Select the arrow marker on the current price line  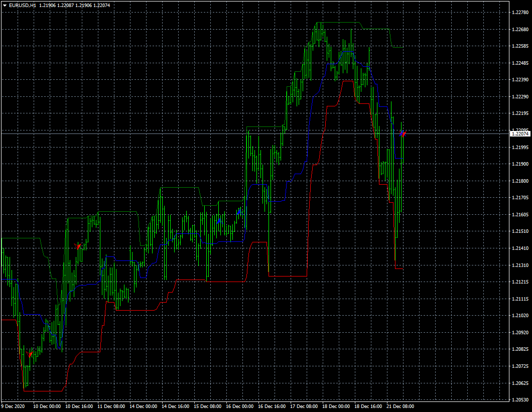[x=403, y=133]
